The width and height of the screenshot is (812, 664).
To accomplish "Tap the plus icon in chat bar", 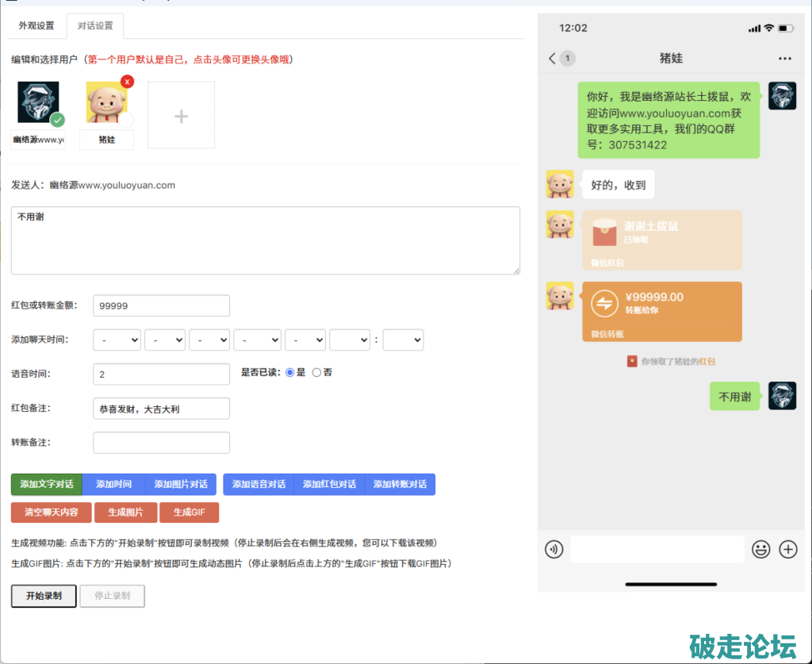I will tap(787, 549).
